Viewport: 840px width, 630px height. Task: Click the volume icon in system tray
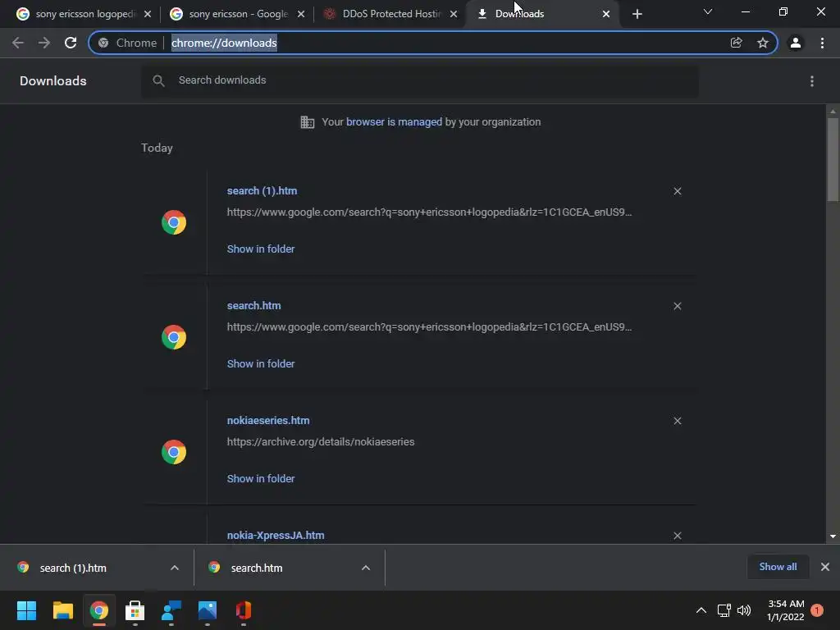[x=744, y=610]
